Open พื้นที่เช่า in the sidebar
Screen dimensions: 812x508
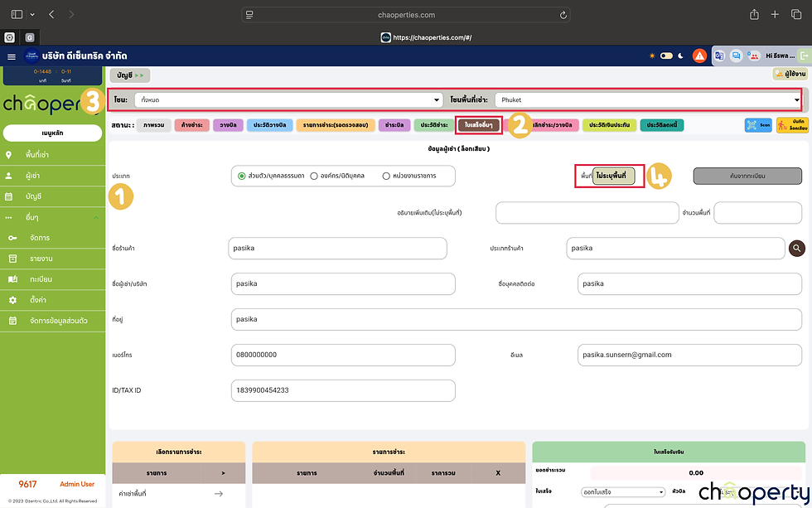pos(52,155)
